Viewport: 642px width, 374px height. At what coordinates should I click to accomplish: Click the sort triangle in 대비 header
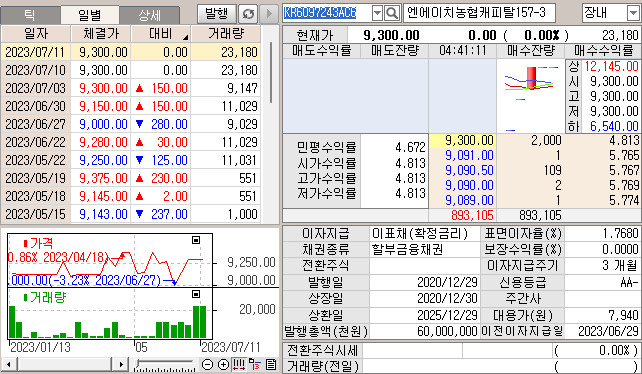point(185,37)
